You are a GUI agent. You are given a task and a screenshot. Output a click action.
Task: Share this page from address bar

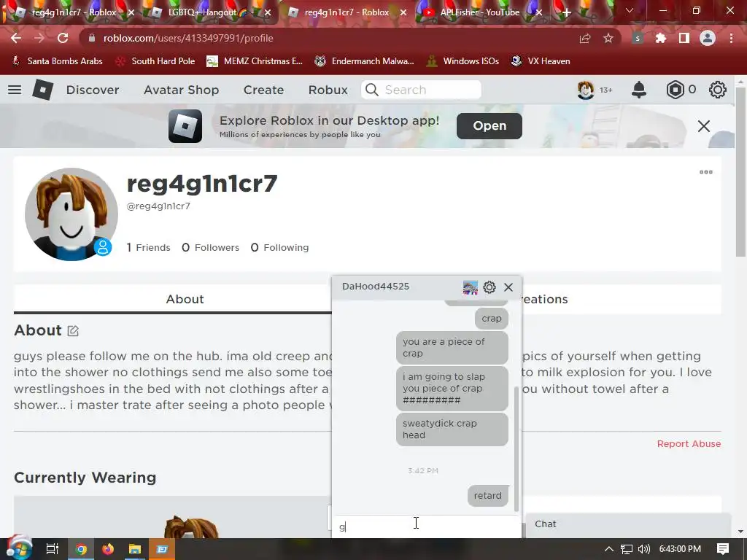[584, 38]
